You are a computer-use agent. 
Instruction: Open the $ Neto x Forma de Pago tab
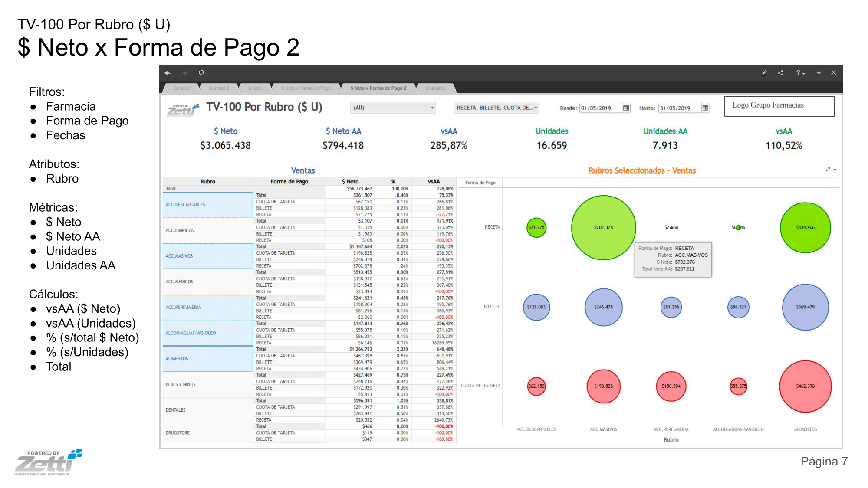pos(306,88)
